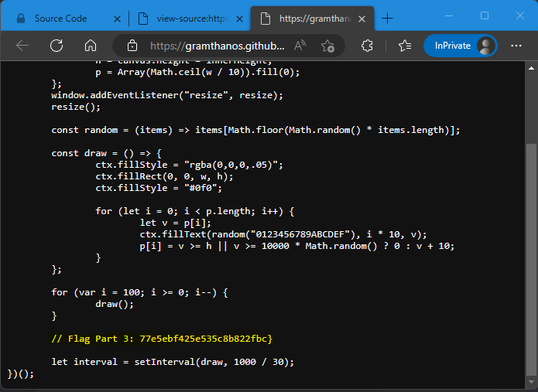This screenshot has height=392, width=538.
Task: Go to the browser home page
Action: click(x=91, y=46)
